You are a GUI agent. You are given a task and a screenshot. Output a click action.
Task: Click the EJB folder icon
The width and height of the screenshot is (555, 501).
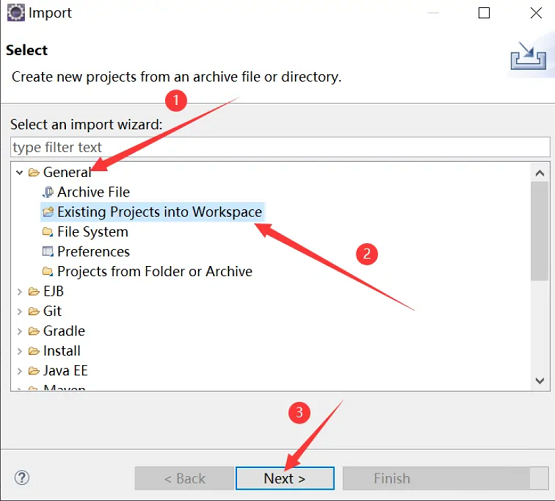pos(34,291)
